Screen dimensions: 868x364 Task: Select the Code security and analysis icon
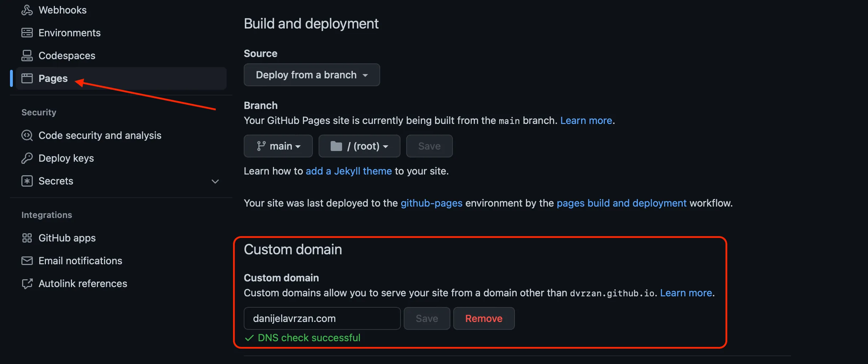tap(27, 135)
